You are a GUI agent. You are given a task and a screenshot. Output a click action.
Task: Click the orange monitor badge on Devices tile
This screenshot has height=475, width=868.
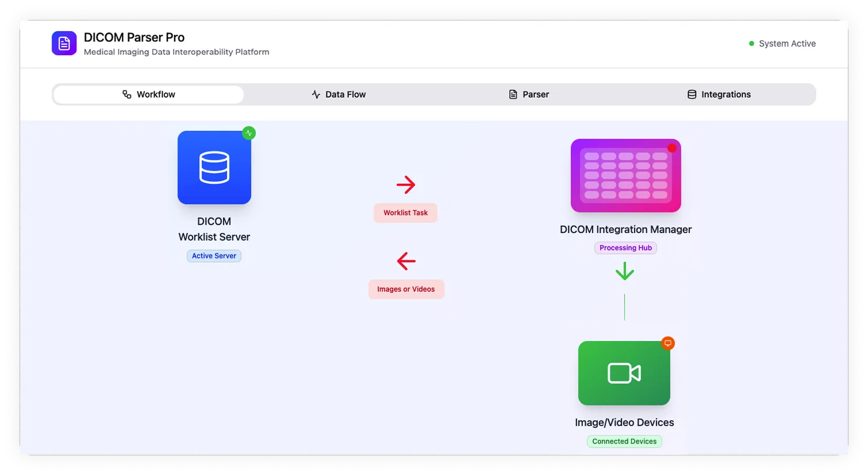coord(667,343)
